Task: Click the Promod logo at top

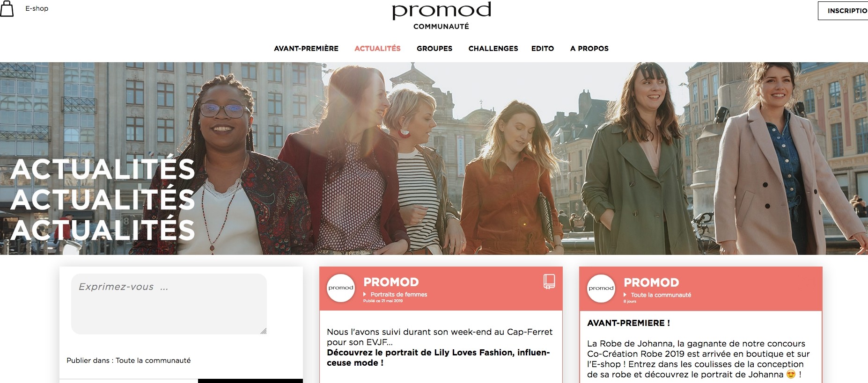Action: tap(441, 10)
